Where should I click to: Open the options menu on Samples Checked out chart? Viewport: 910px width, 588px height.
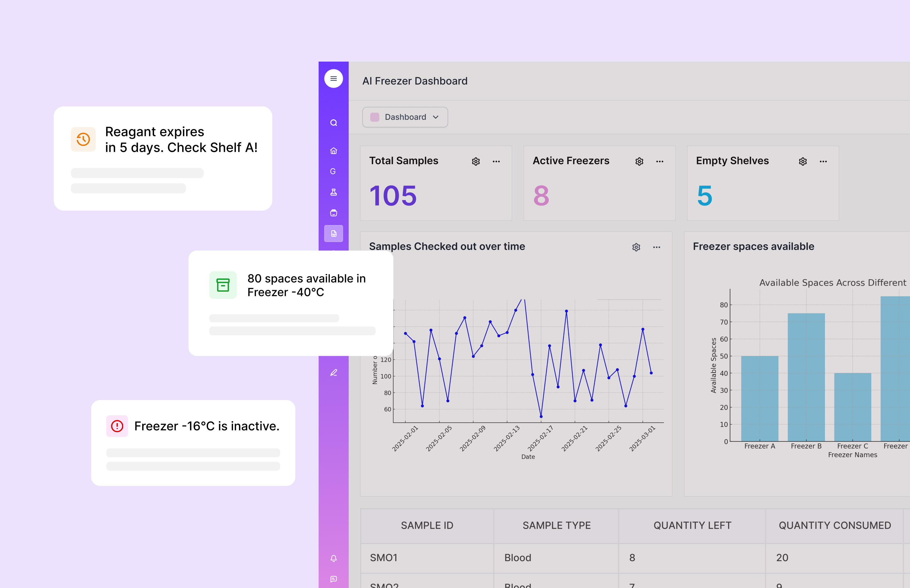pos(656,247)
